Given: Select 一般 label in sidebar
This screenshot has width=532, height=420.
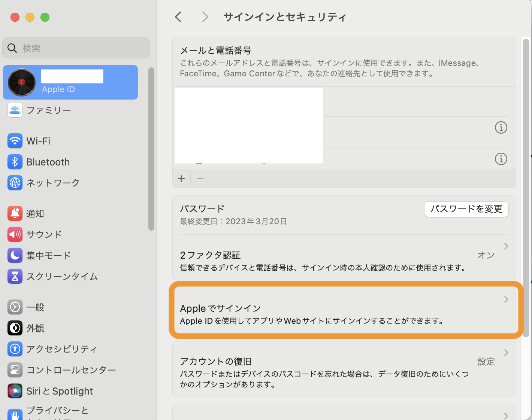Looking at the screenshot, I should coord(35,307).
